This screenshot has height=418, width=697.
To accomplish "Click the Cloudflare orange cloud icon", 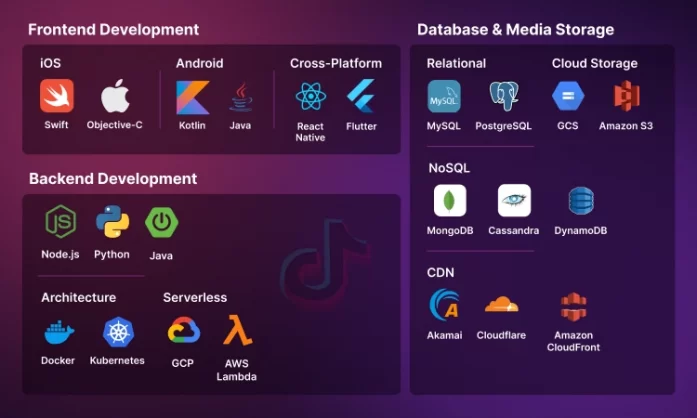I will pyautogui.click(x=501, y=304).
